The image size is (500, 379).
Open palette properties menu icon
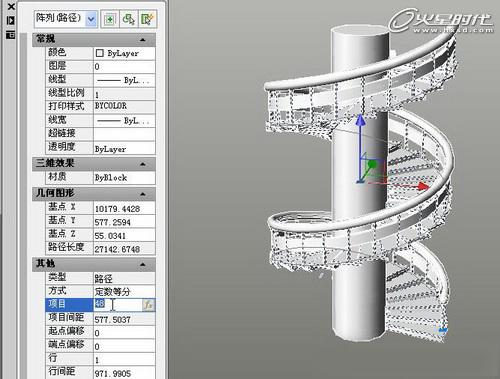(x=11, y=34)
